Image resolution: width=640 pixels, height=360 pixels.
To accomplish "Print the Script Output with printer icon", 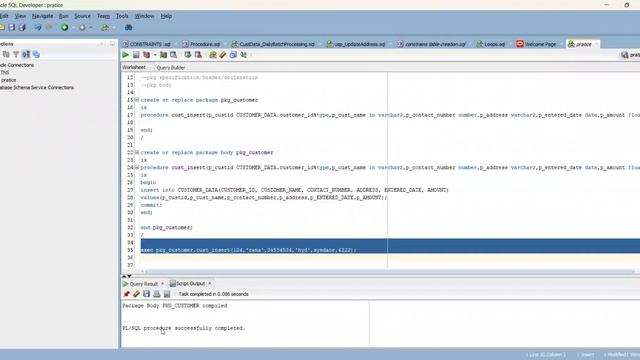I will click(x=157, y=294).
